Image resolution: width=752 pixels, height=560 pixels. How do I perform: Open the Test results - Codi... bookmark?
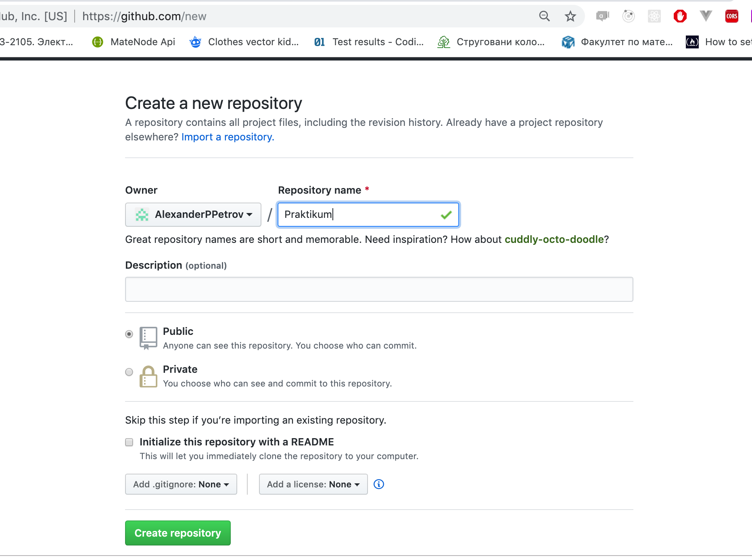click(x=369, y=42)
